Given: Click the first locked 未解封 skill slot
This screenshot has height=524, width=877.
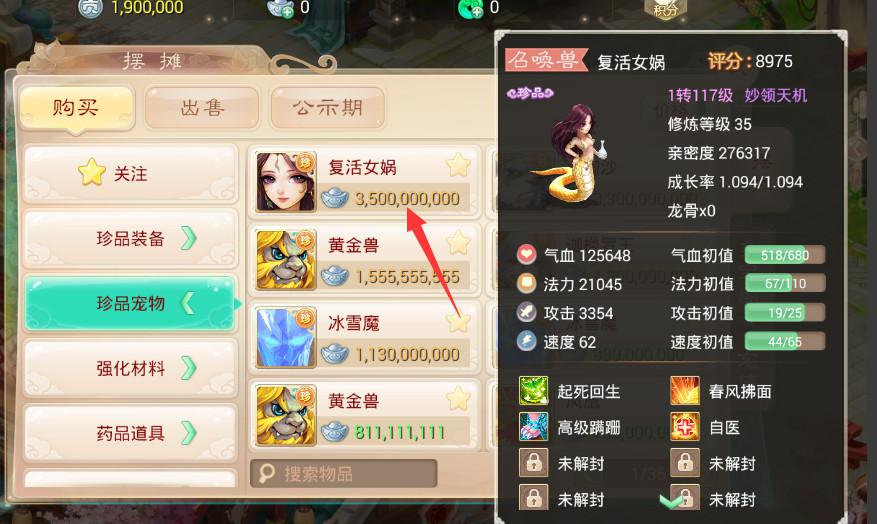Looking at the screenshot, I should [534, 463].
